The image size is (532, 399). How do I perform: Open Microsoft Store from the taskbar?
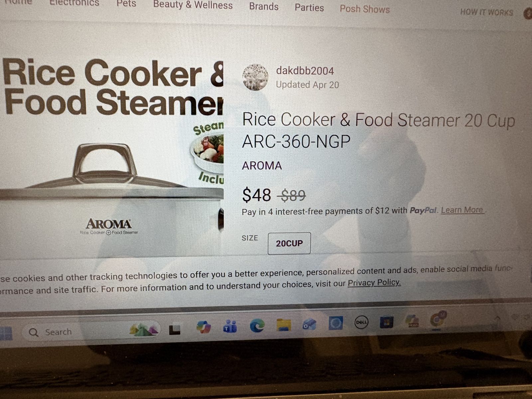pos(386,322)
